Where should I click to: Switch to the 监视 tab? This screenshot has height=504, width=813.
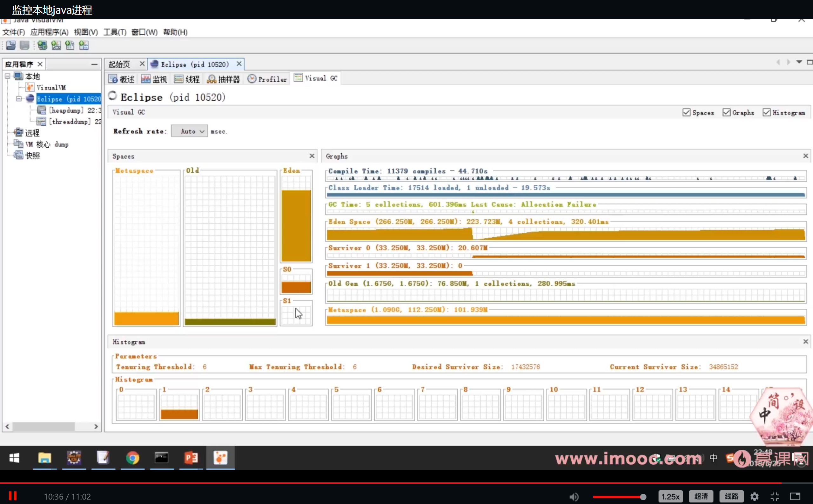coord(154,79)
